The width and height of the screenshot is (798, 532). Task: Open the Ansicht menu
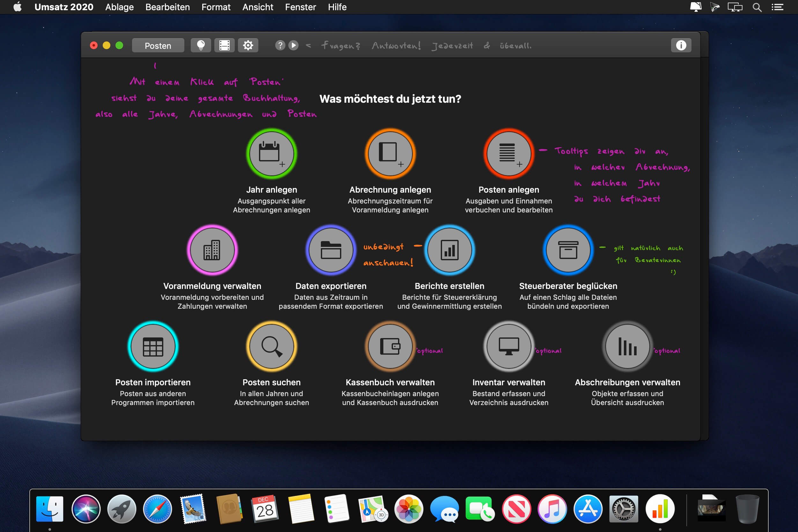(x=257, y=7)
